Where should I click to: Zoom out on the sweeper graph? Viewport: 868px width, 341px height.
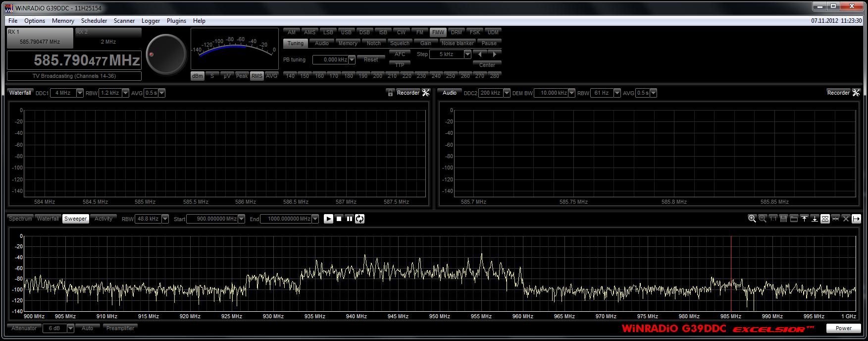(x=763, y=219)
